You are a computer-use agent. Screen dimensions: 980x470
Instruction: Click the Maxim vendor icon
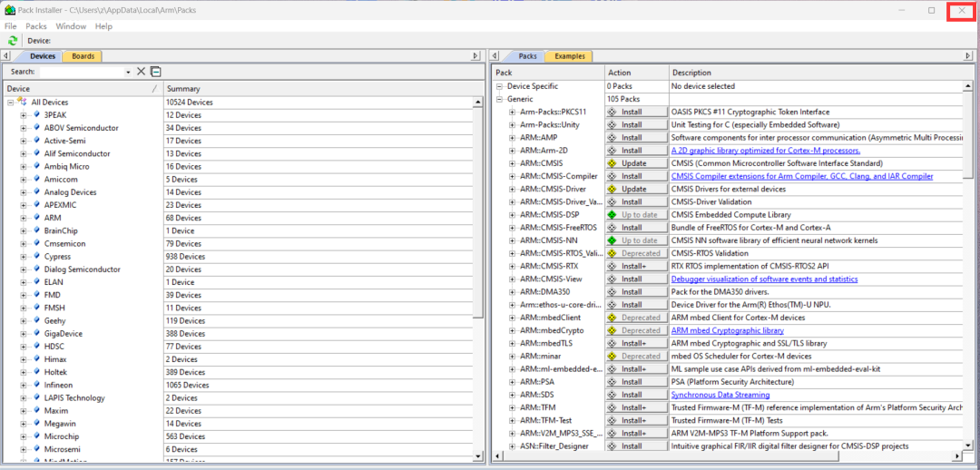point(36,411)
